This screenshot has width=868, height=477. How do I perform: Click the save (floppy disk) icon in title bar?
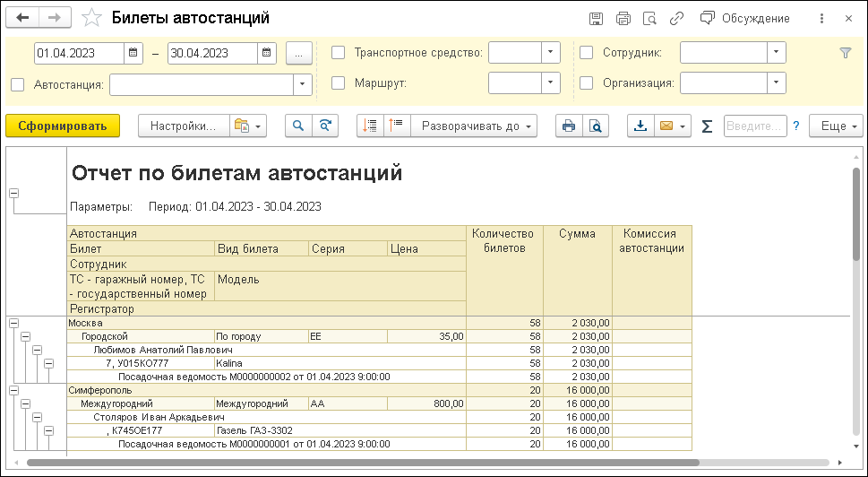coord(596,18)
